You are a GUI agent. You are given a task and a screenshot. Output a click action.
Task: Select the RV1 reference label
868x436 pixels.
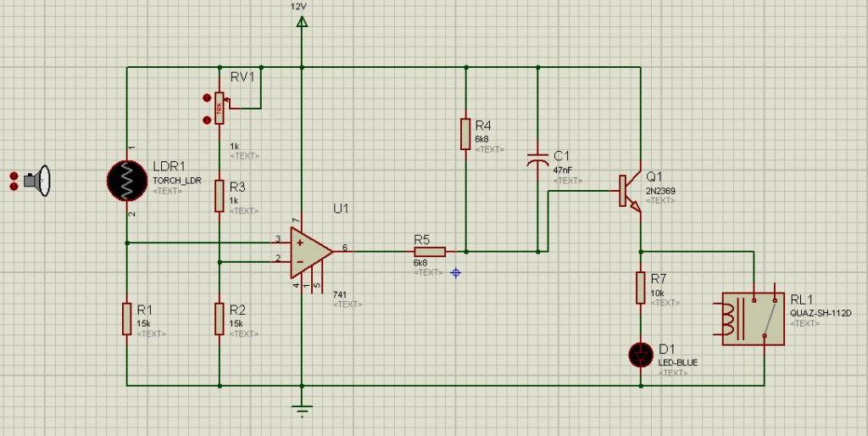click(x=242, y=77)
